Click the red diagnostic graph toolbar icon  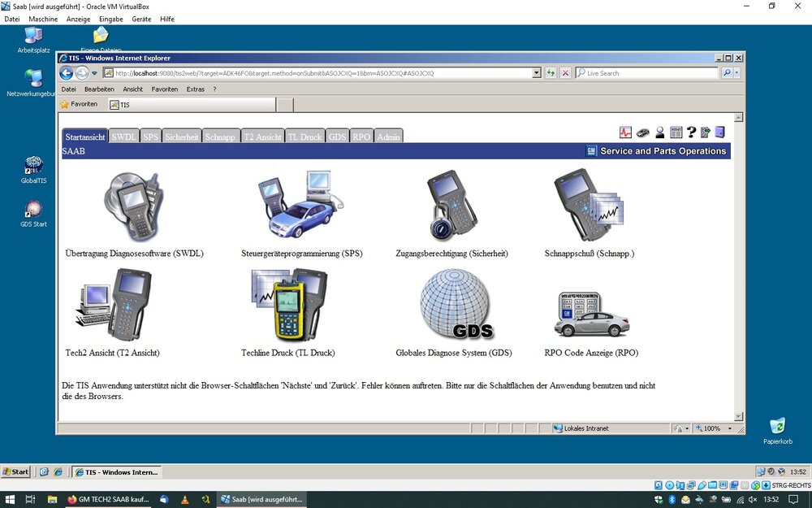625,132
